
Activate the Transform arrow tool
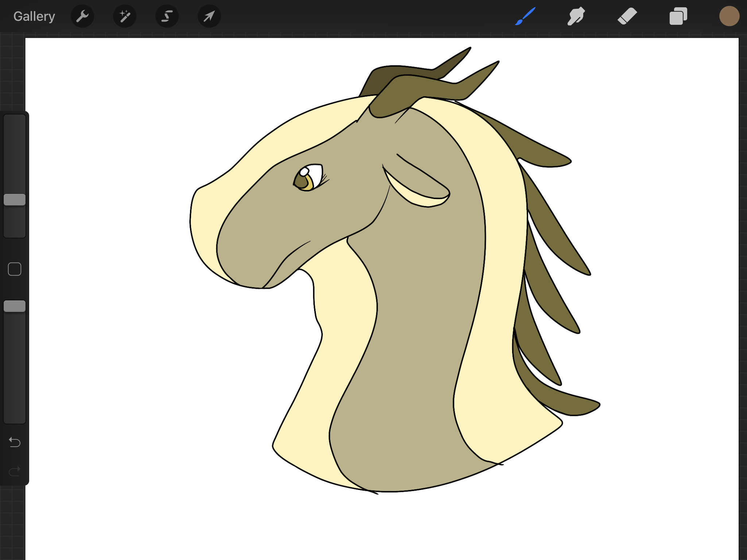[x=209, y=16]
